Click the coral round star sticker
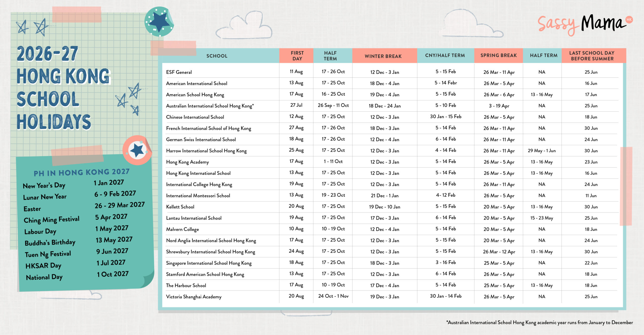 click(x=137, y=150)
